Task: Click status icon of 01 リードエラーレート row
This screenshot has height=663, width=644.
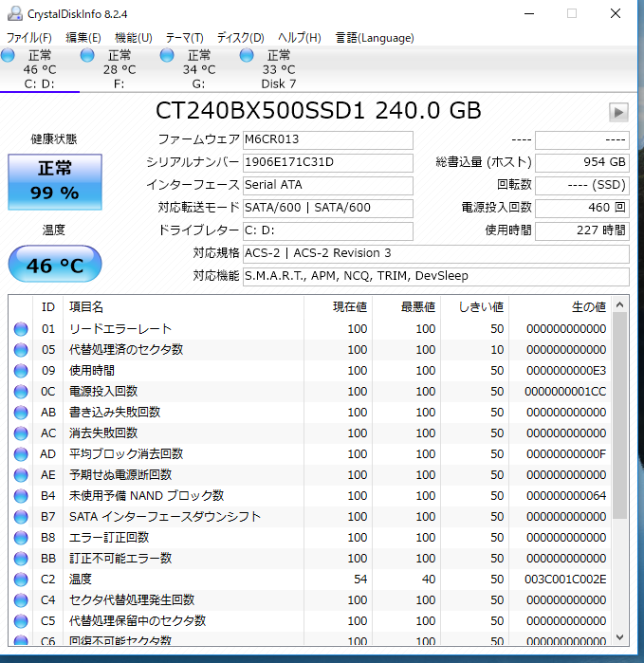Action: (21, 329)
